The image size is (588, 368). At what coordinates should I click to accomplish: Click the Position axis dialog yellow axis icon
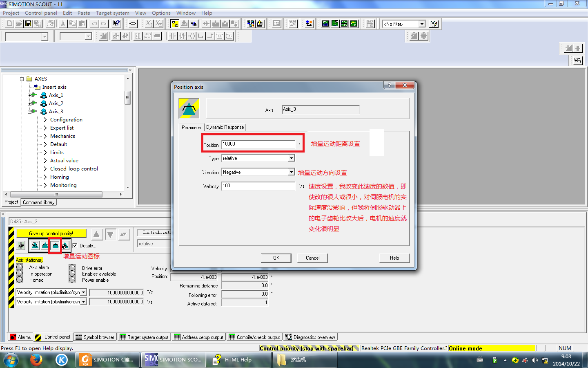point(189,108)
